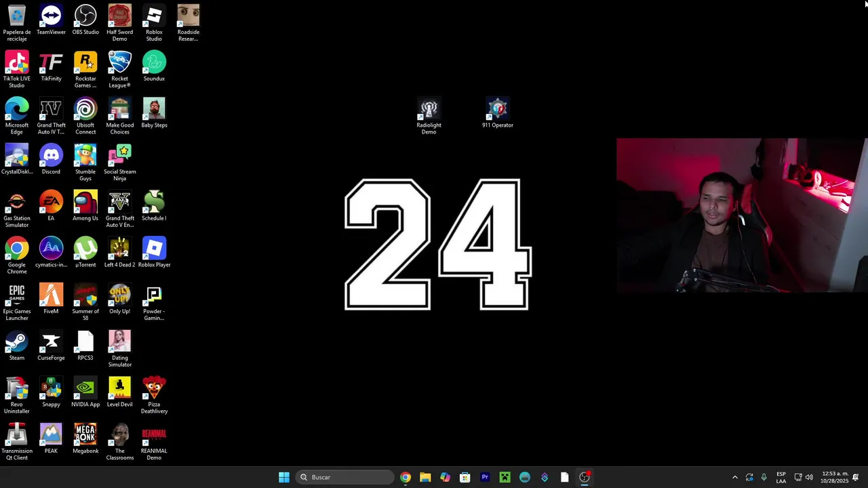Select the cymatics desktop shortcut

pos(51,253)
